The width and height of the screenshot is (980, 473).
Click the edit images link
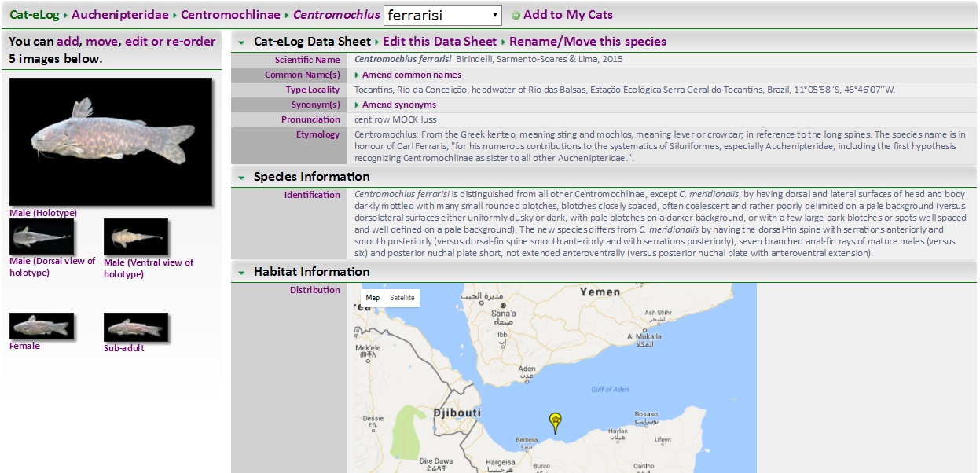[x=137, y=42]
